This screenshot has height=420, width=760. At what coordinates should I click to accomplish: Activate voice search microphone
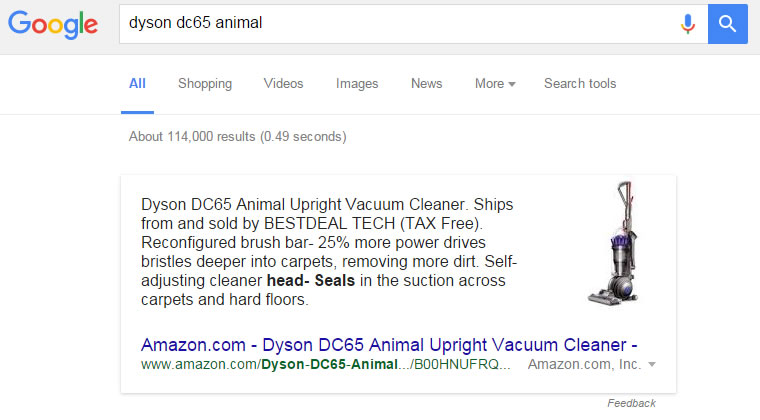coord(687,23)
